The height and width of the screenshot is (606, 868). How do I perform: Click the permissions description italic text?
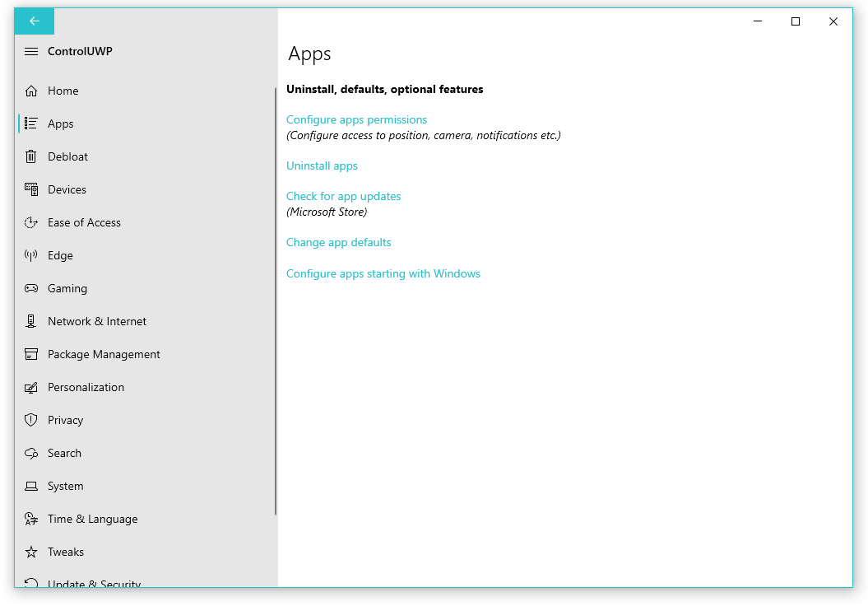pos(424,136)
